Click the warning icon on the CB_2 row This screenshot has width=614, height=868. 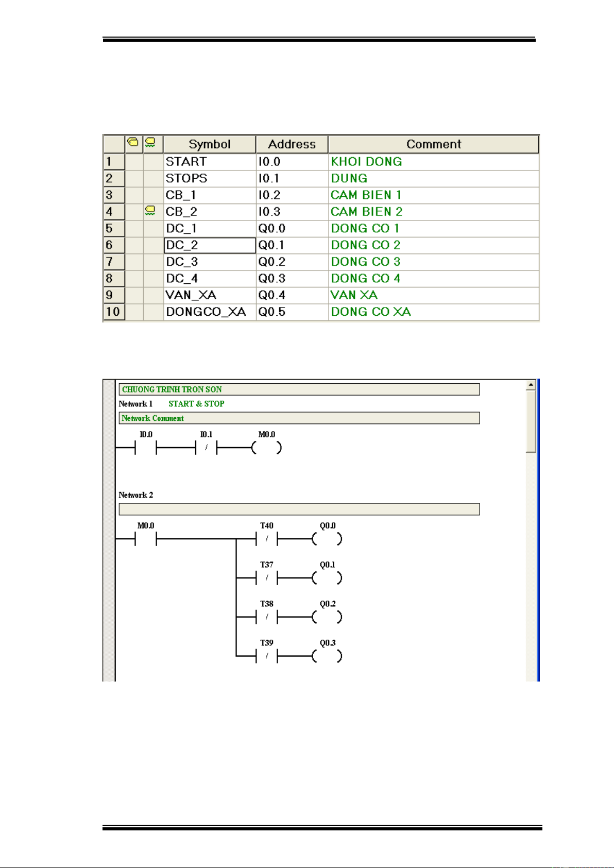pos(150,211)
